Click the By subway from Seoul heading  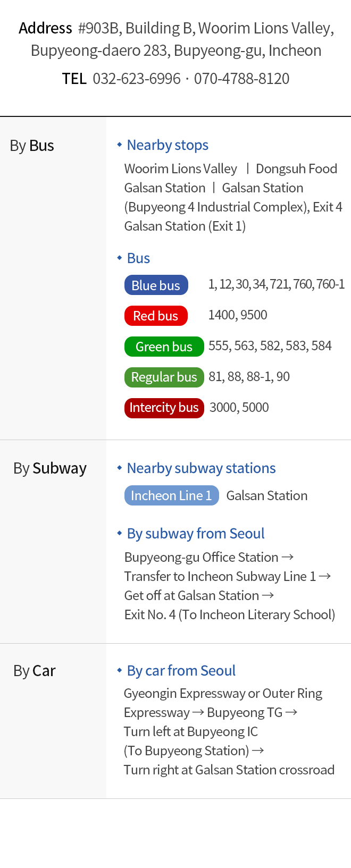(x=196, y=534)
